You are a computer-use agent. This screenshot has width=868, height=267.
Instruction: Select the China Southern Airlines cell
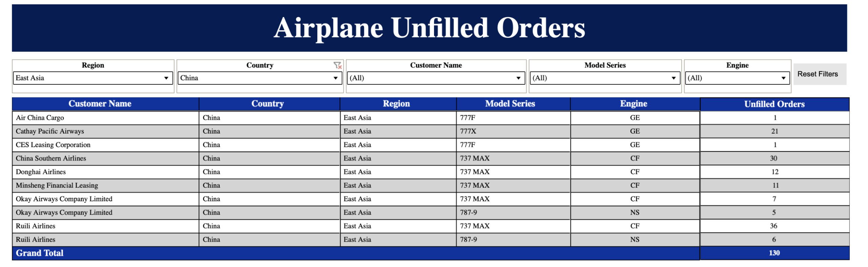[51, 158]
